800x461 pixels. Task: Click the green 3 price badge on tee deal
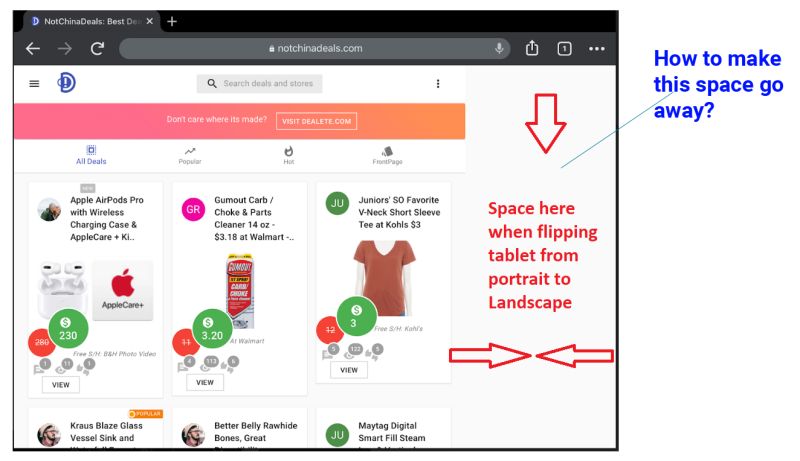point(357,316)
